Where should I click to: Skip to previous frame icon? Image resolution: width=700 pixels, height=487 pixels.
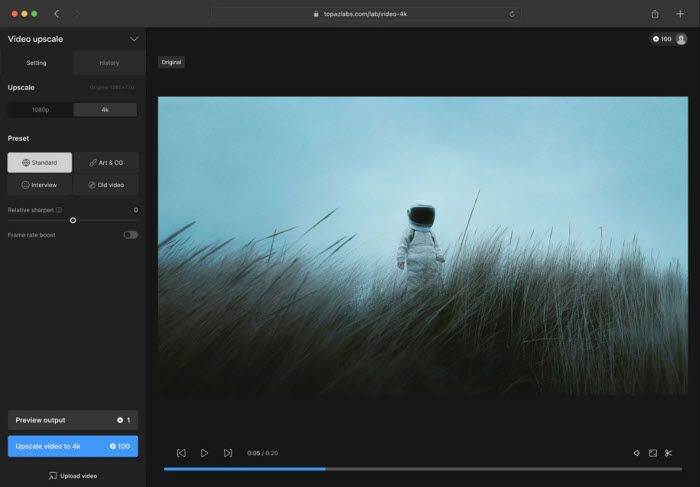click(181, 453)
